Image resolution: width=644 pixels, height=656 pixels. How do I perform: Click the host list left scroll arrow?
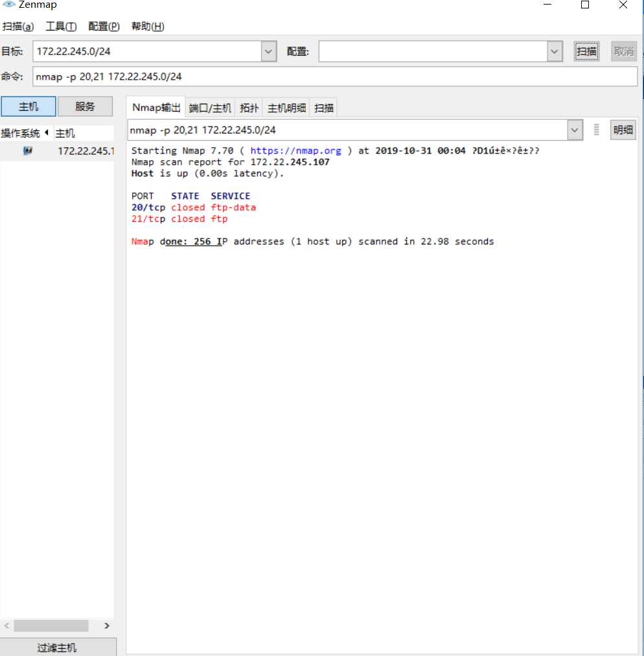coord(6,626)
